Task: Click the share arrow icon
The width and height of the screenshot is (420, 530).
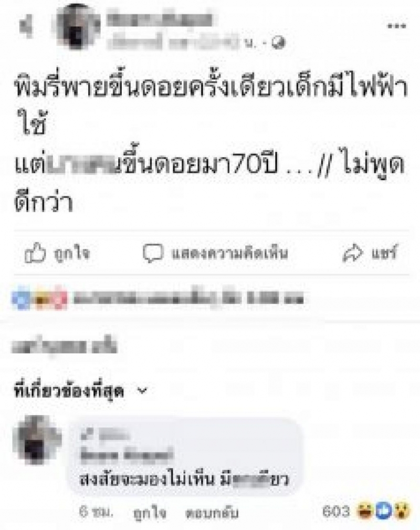Action: pos(353,253)
